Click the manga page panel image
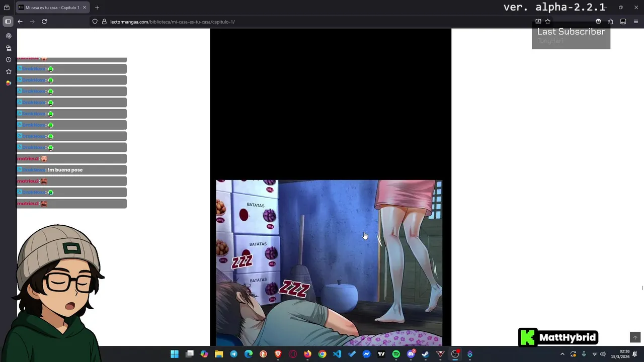 click(x=329, y=263)
